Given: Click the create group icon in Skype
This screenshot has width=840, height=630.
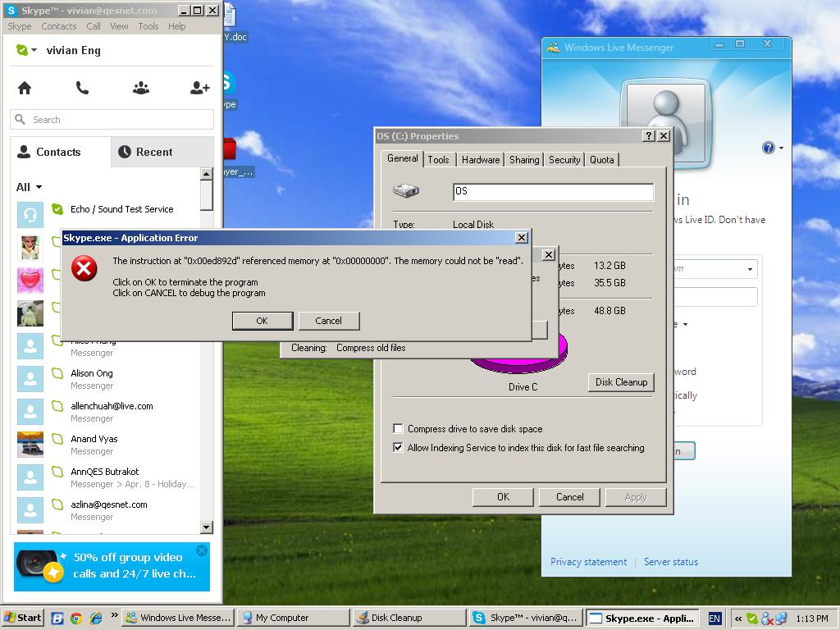Looking at the screenshot, I should tap(141, 88).
